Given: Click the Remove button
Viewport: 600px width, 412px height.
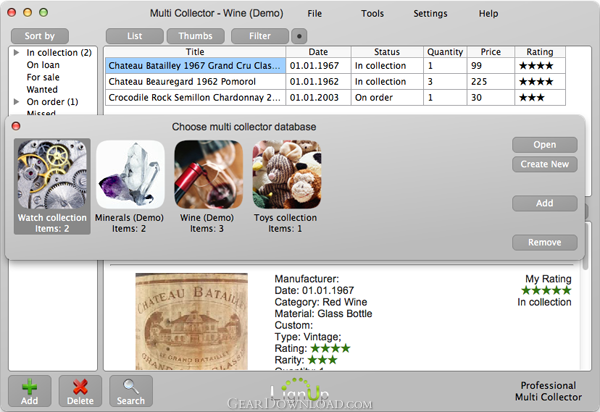Looking at the screenshot, I should click(545, 243).
